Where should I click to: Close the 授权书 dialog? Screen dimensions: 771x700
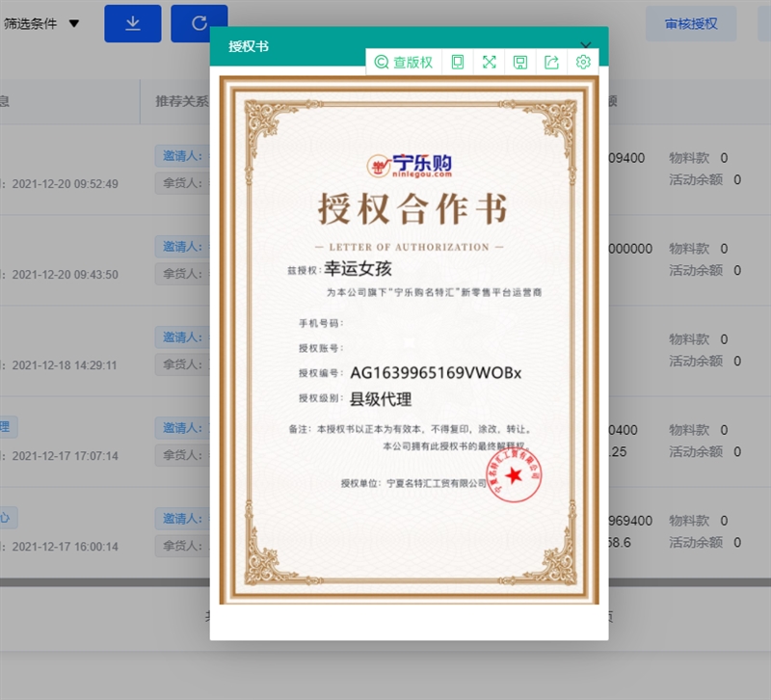pos(586,44)
